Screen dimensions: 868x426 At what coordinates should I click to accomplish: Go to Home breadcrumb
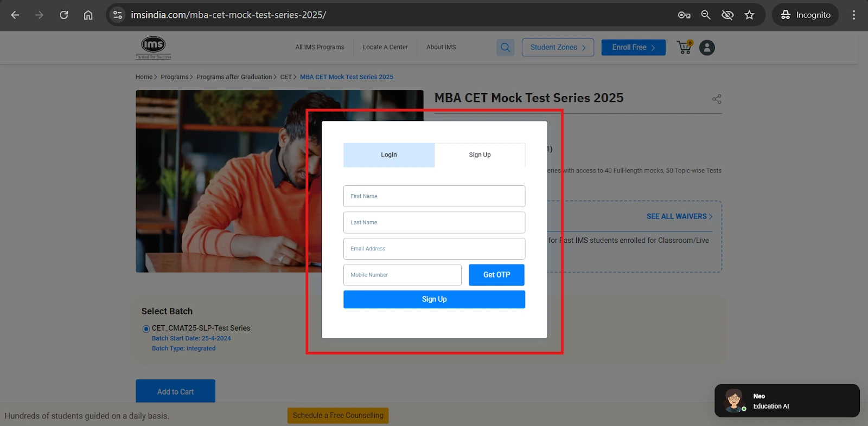pos(144,77)
